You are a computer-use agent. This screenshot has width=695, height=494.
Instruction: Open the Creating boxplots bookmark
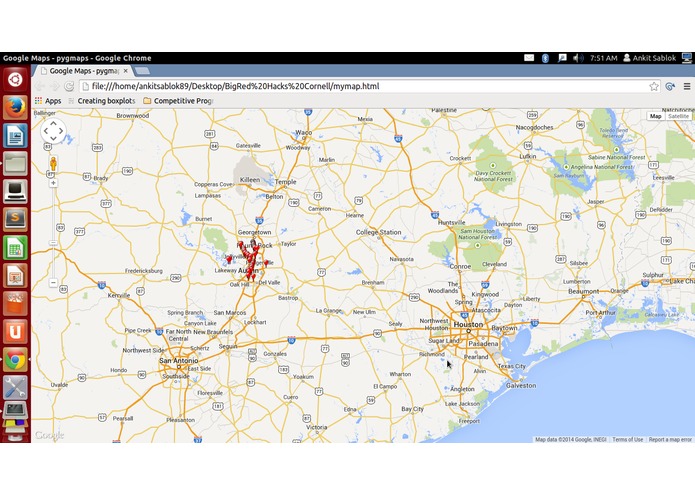coord(102,101)
